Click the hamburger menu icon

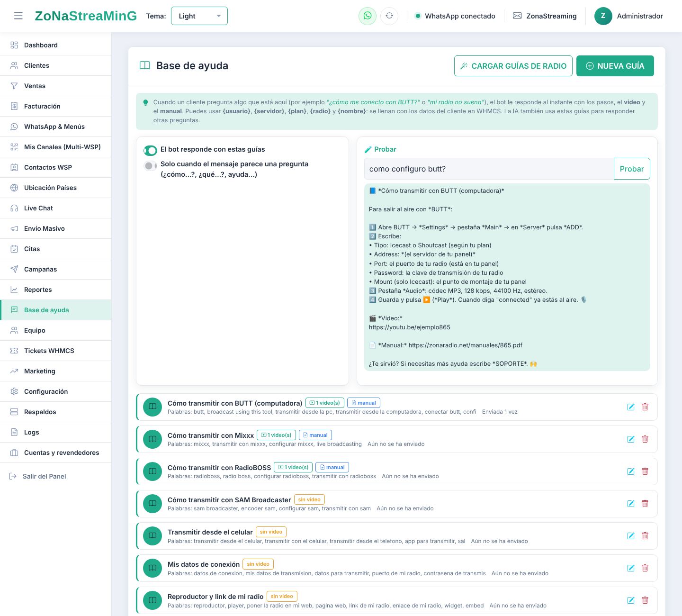click(x=18, y=16)
